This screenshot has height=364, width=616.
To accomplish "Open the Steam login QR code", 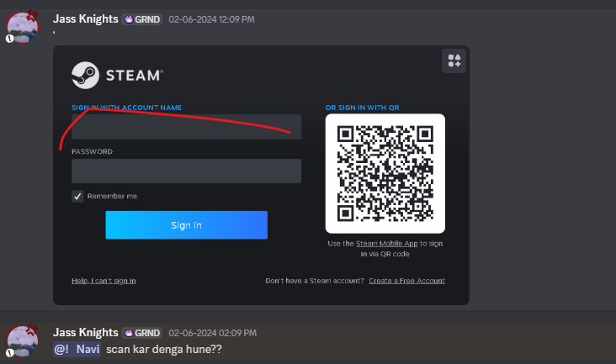I will pyautogui.click(x=385, y=173).
